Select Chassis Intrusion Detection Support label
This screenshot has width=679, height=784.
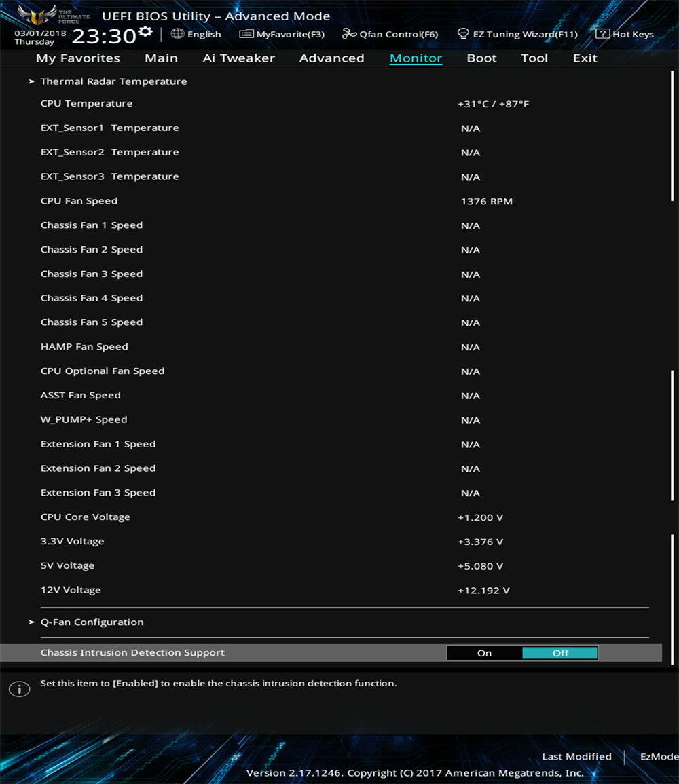132,652
